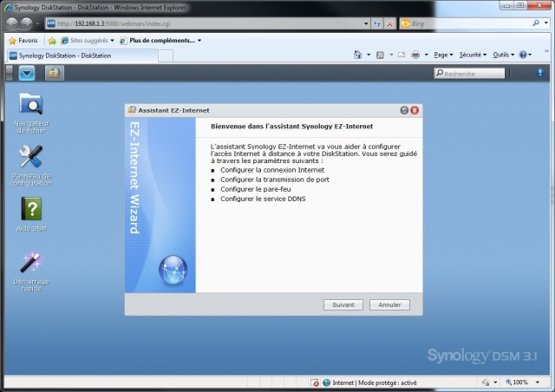This screenshot has height=392, width=555.
Task: Select Synology DiskStation browser tab
Action: (82, 56)
